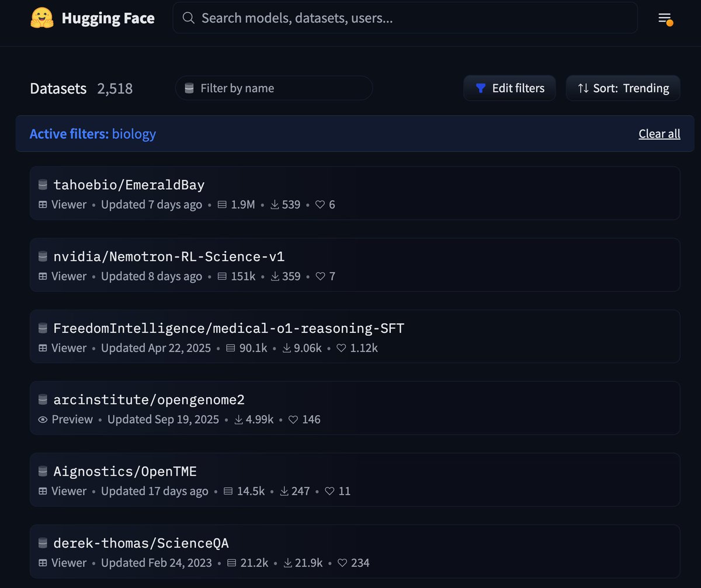Click the Hugging Face emoji logo
Viewport: 701px width, 588px height.
[x=42, y=18]
